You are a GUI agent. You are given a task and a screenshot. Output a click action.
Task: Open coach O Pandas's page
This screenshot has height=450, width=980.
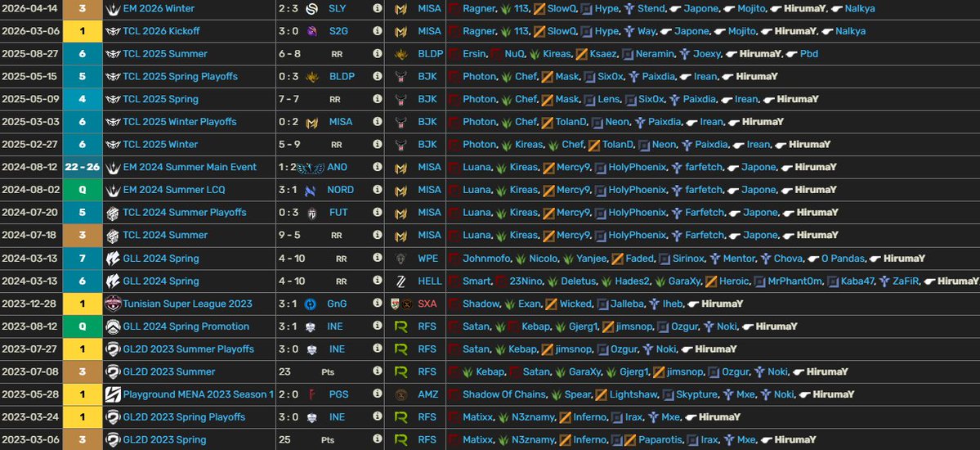[842, 259]
